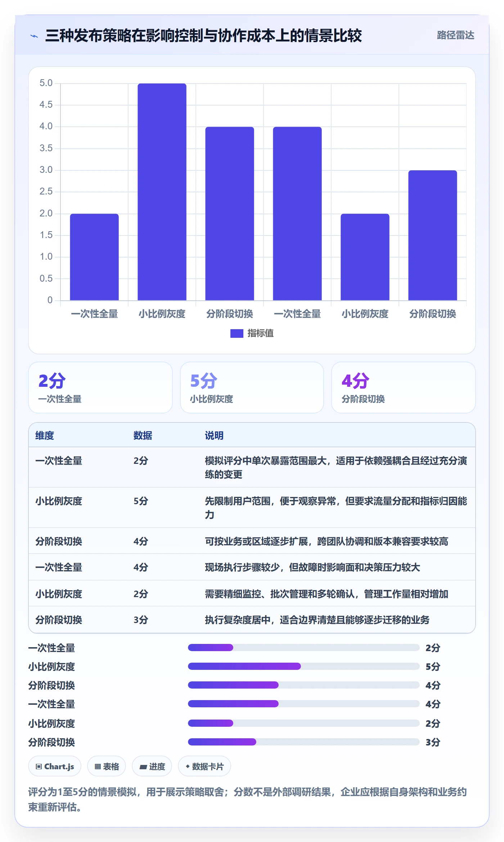Image resolution: width=504 pixels, height=842 pixels.
Task: Click description 可按业务或区域逐步扩展
Action: coord(327,541)
